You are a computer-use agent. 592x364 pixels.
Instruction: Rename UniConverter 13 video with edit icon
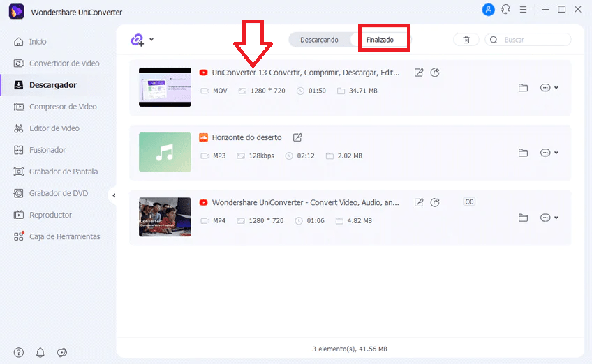[x=419, y=73]
